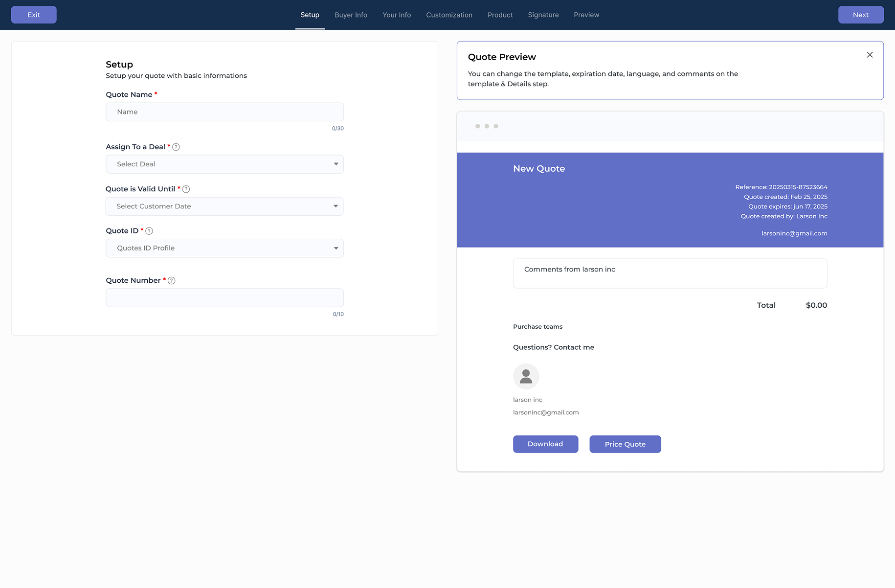The image size is (895, 588).
Task: Open the Signature step tab
Action: pos(543,15)
